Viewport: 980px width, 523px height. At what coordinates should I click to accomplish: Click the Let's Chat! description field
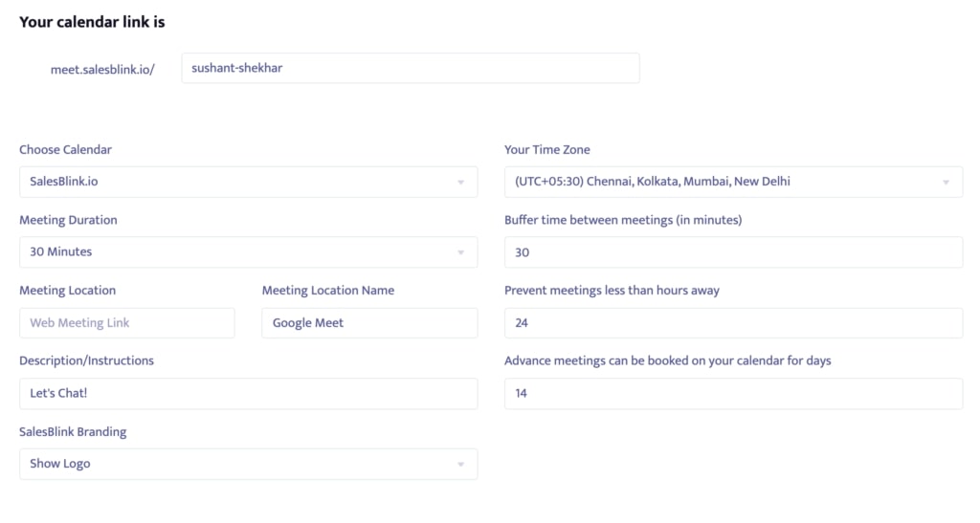[249, 393]
